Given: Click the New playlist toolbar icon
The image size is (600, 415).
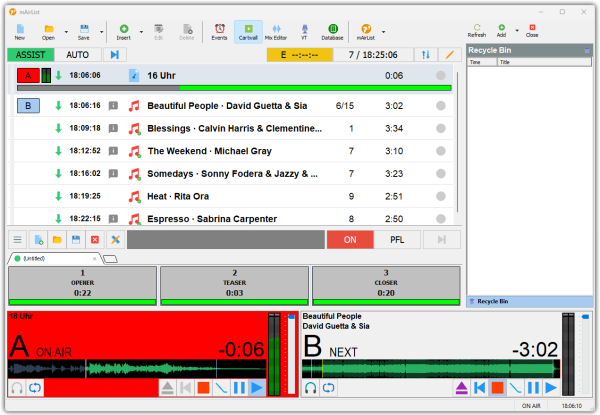Looking at the screenshot, I should tap(20, 32).
